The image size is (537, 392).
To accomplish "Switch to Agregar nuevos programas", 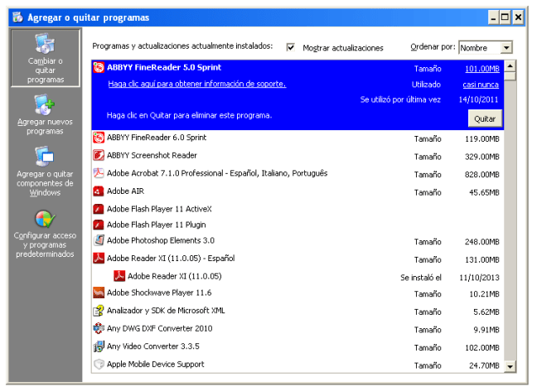I will (x=46, y=114).
